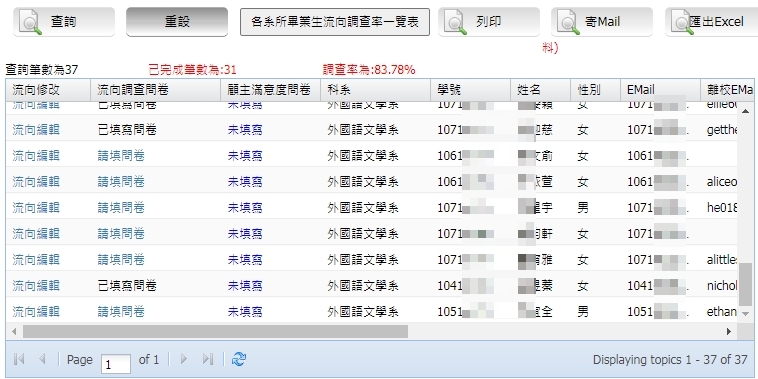Sort by 雇主滿意度問卷 column header
Image resolution: width=758 pixels, height=379 pixels.
click(271, 90)
